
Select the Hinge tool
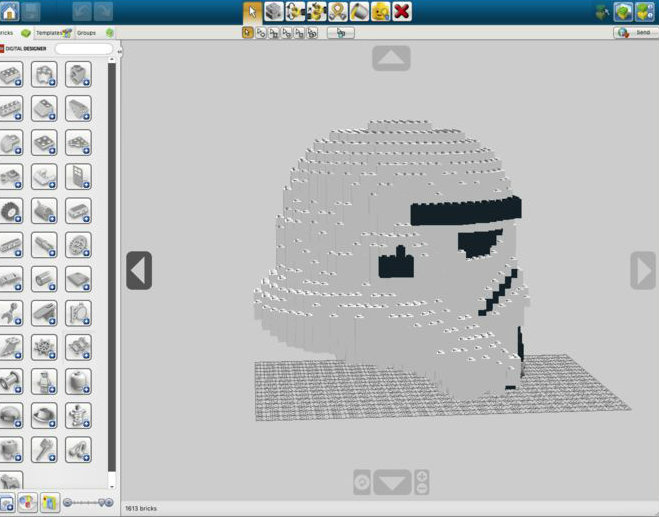click(x=295, y=11)
